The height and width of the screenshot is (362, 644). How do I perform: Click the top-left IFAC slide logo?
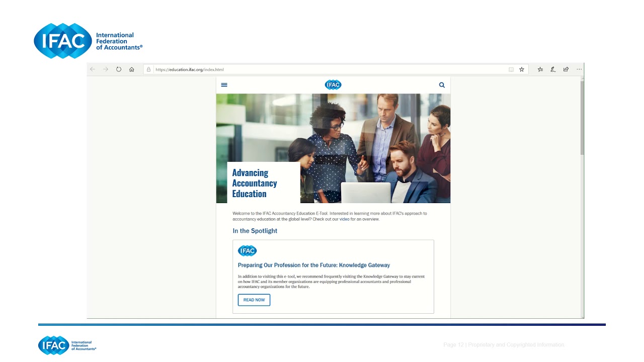click(88, 41)
